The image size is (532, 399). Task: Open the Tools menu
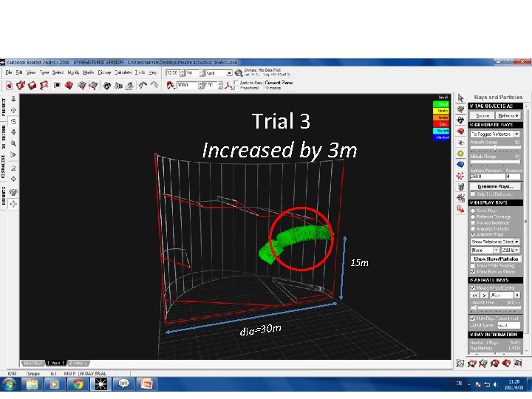point(140,72)
